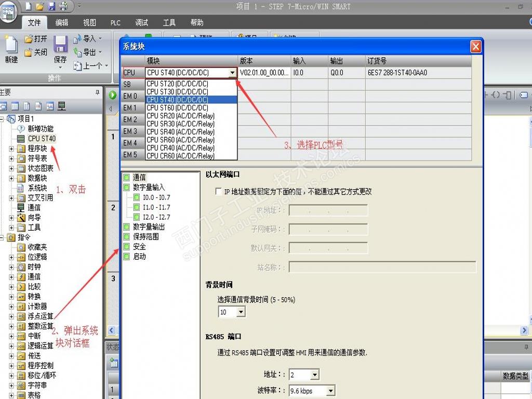Screen dimensions: 532x399
Task: Click the 打开 (Open) ribbon button
Action: pyautogui.click(x=36, y=39)
